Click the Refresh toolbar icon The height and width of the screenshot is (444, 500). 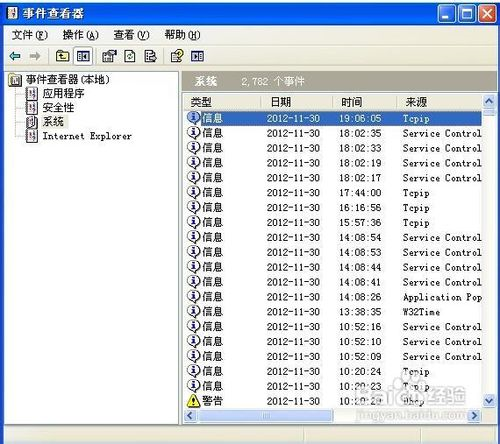pyautogui.click(x=130, y=56)
